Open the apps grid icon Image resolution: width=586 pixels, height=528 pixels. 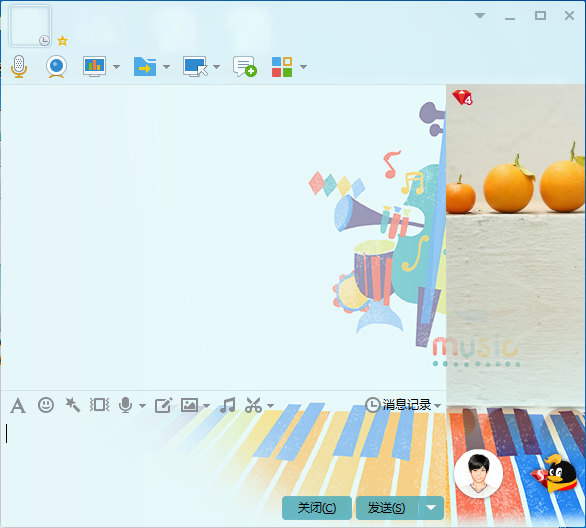[282, 67]
